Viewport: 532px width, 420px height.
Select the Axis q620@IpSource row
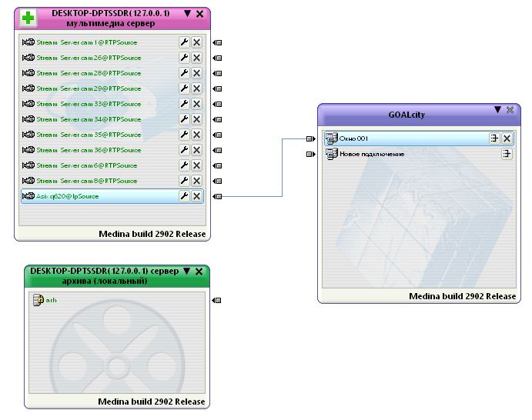[112, 196]
